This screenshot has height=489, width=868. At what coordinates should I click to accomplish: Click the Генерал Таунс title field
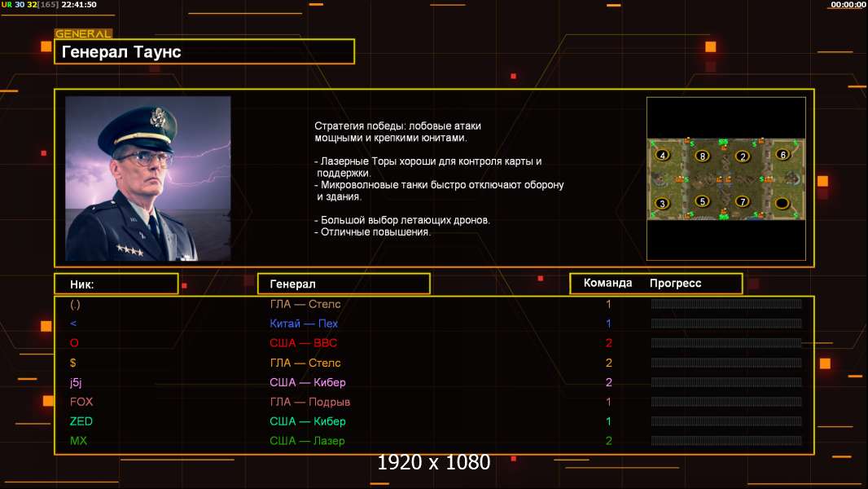[x=204, y=51]
